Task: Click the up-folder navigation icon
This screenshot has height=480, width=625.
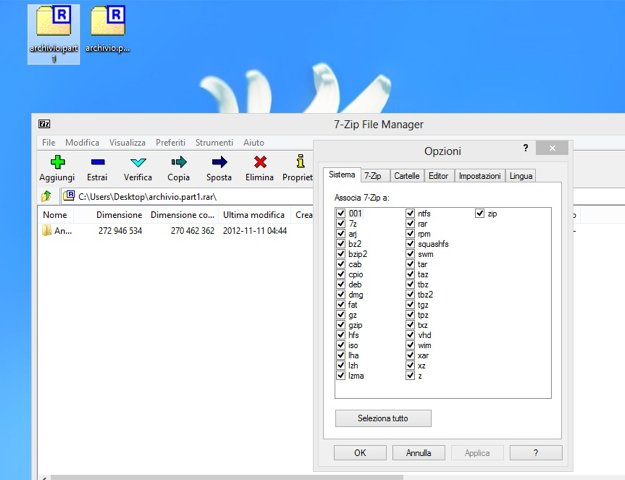Action: 46,196
